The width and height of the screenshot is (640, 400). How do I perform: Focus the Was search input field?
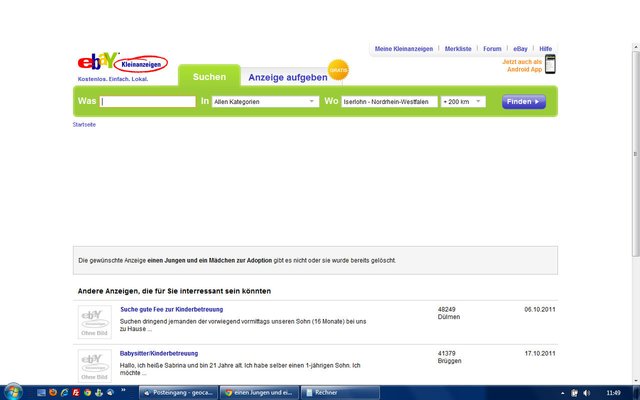148,102
